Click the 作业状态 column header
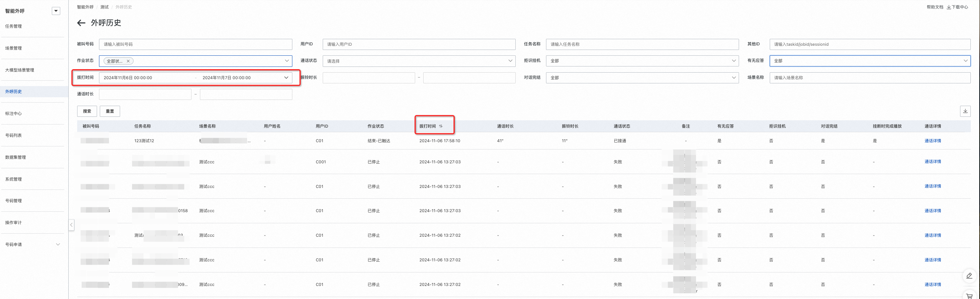Viewport: 980px width, 299px height. 376,126
